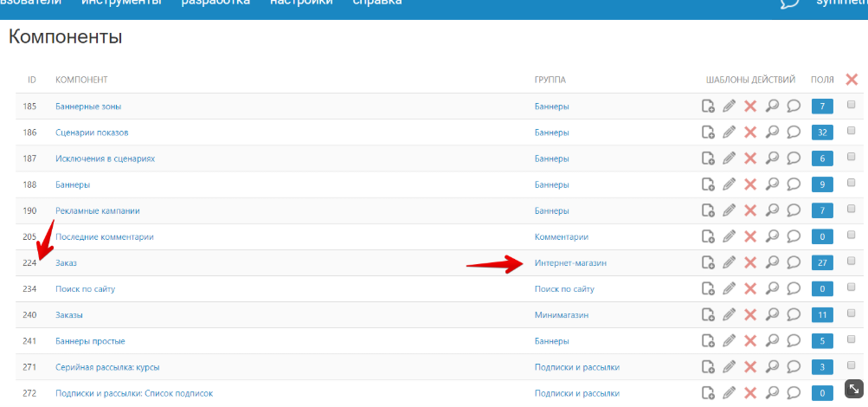868x407 pixels.
Task: Click large red delete cross in table header
Action: coord(852,80)
